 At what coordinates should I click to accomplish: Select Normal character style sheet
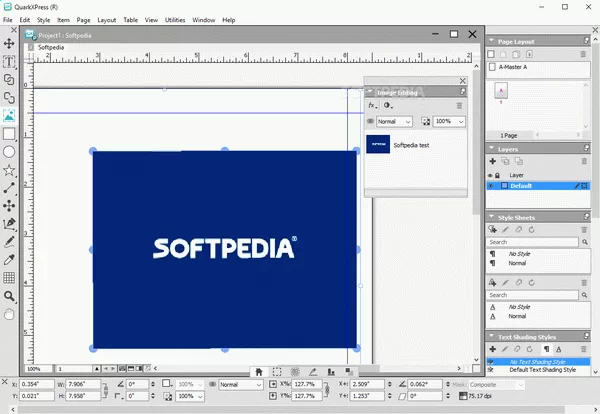coord(538,316)
